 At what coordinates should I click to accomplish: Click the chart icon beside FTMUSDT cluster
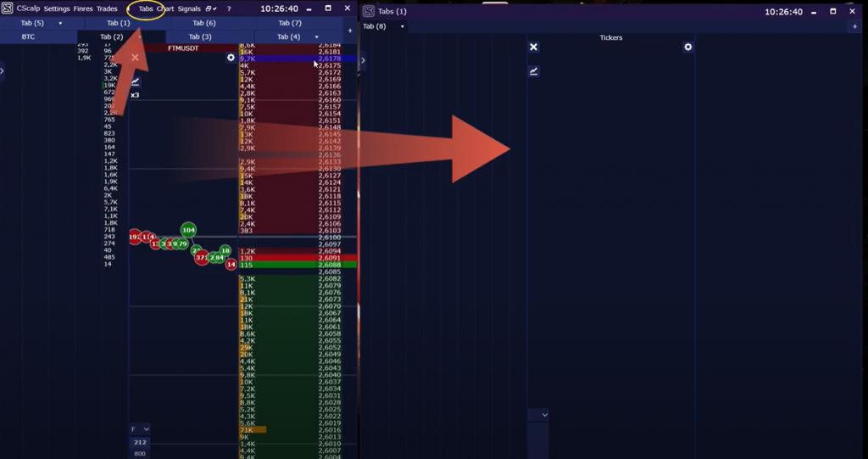pos(135,82)
